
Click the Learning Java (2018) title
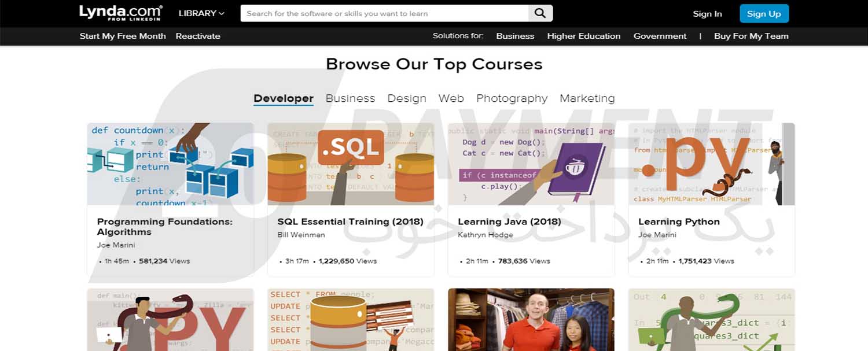[x=509, y=221]
